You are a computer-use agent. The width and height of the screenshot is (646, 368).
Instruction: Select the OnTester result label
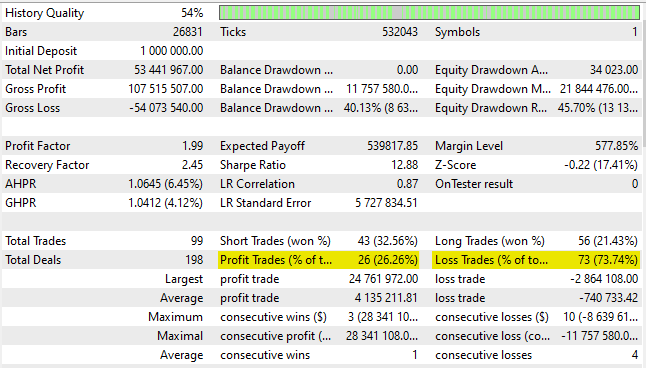click(x=474, y=183)
